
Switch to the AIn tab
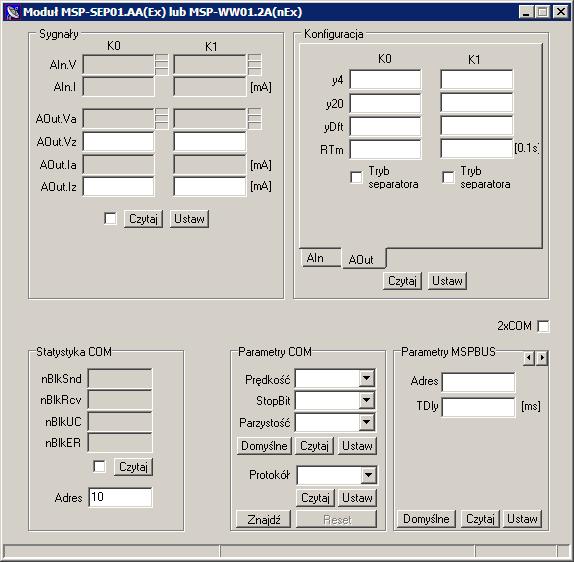click(x=320, y=258)
